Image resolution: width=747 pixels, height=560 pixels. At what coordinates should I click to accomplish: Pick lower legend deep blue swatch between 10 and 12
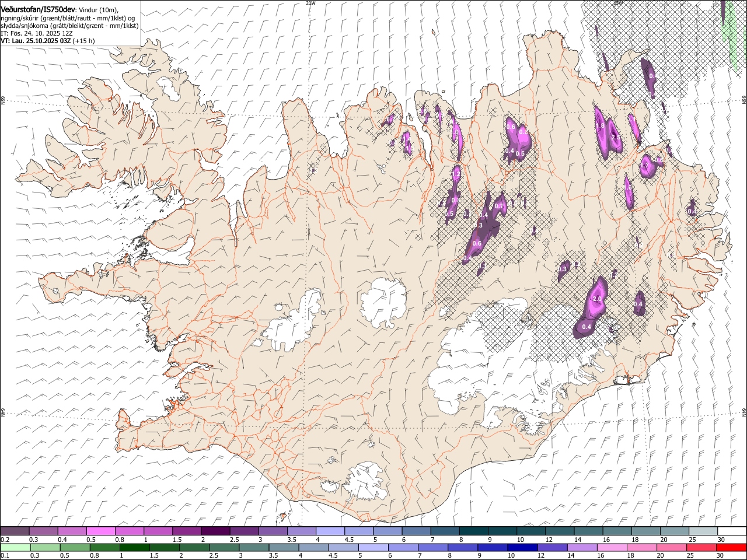[x=522, y=547]
